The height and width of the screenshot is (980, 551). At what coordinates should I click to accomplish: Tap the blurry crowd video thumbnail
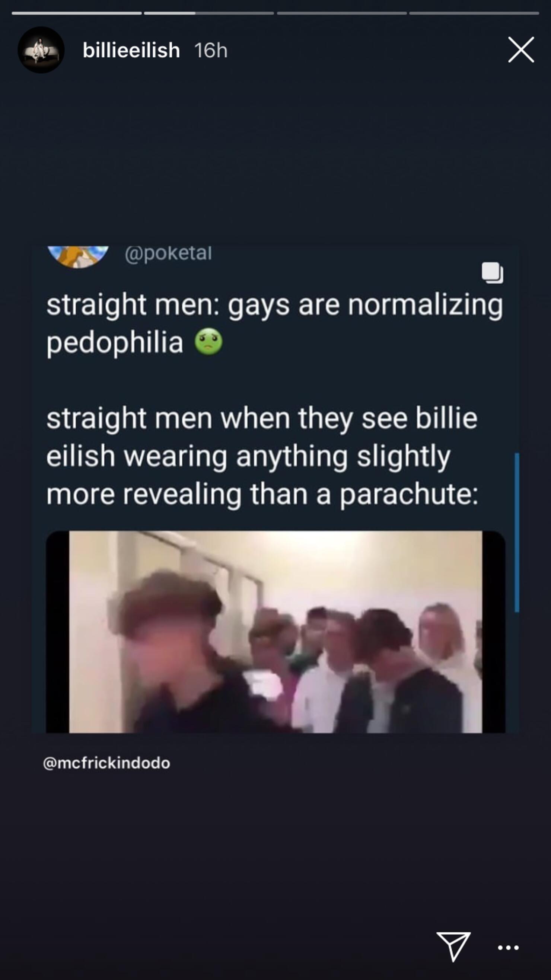(x=275, y=632)
